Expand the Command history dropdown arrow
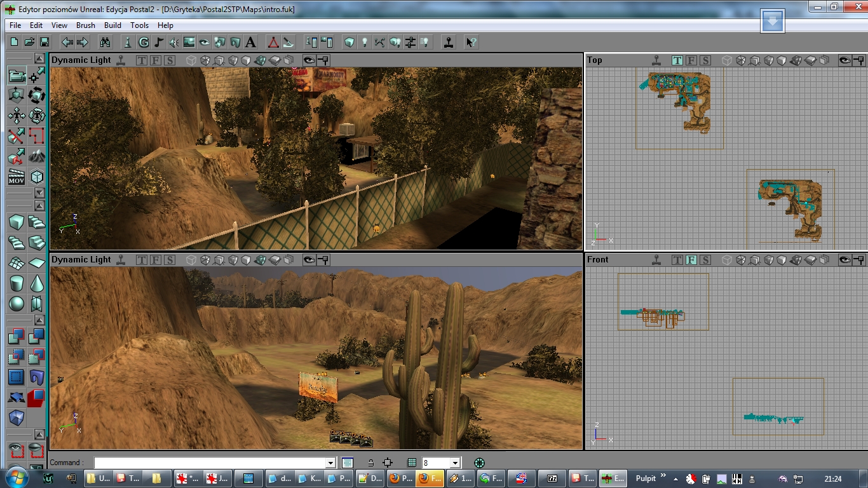This screenshot has height=488, width=868. click(330, 463)
